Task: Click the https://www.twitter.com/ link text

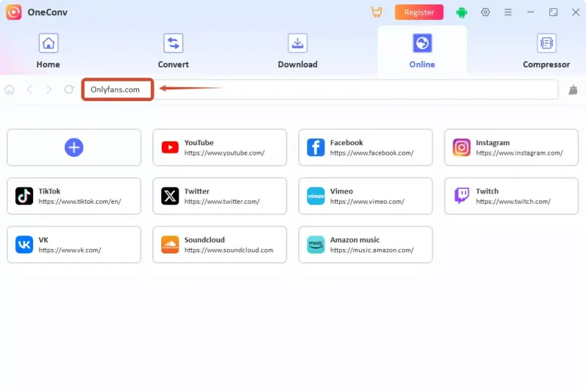Action: point(222,201)
